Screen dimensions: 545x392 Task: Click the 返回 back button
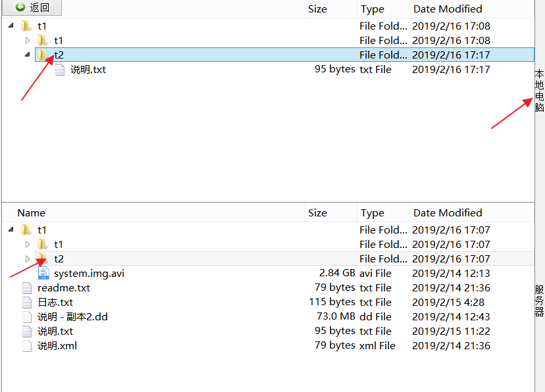point(32,7)
